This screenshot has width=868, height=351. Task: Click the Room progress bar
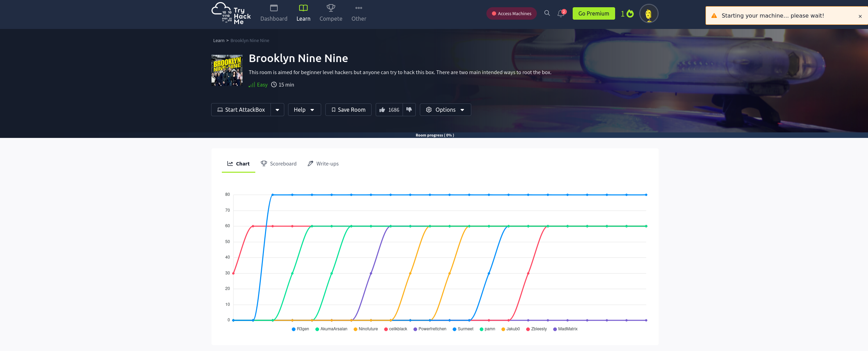click(434, 135)
